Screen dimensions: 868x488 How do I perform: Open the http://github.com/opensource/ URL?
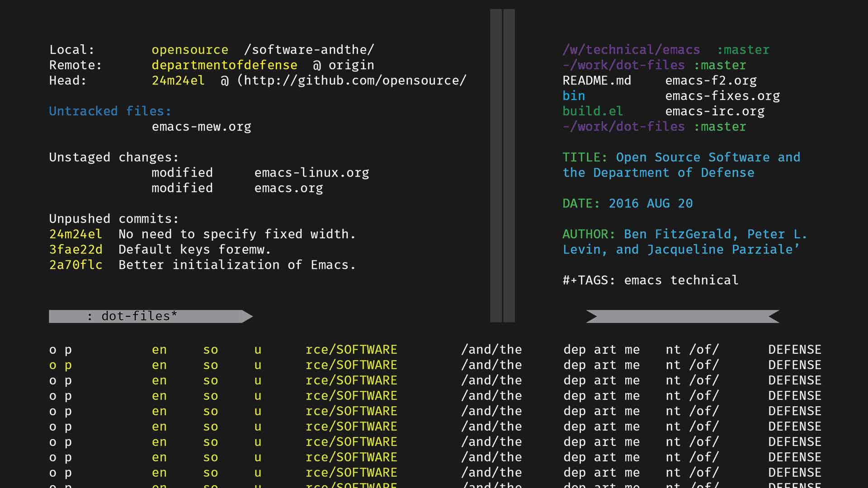point(355,80)
